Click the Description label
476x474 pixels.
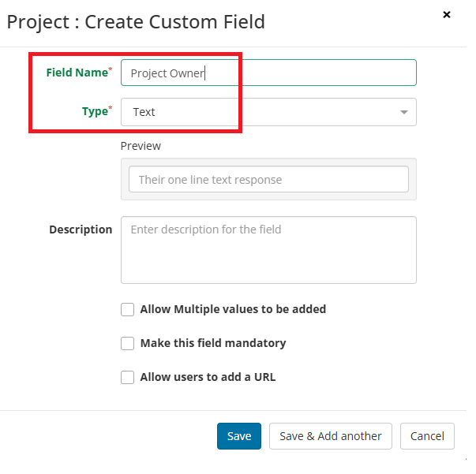[x=81, y=230]
